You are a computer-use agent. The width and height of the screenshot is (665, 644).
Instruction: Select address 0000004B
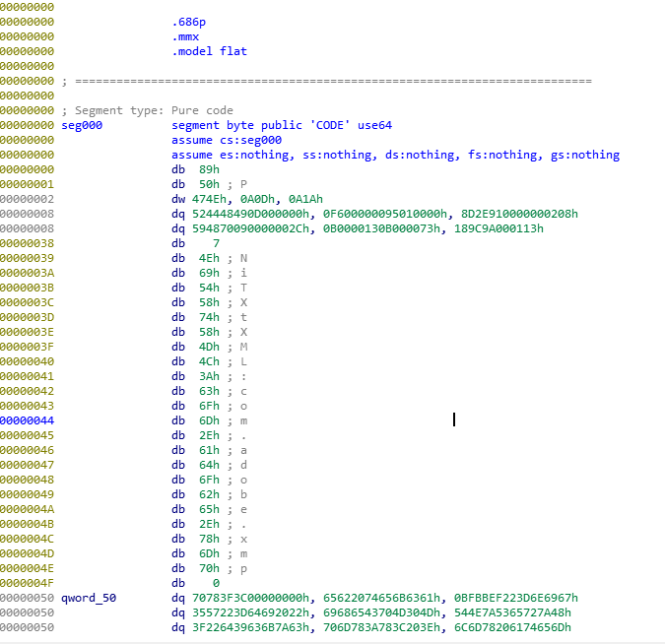point(28,525)
